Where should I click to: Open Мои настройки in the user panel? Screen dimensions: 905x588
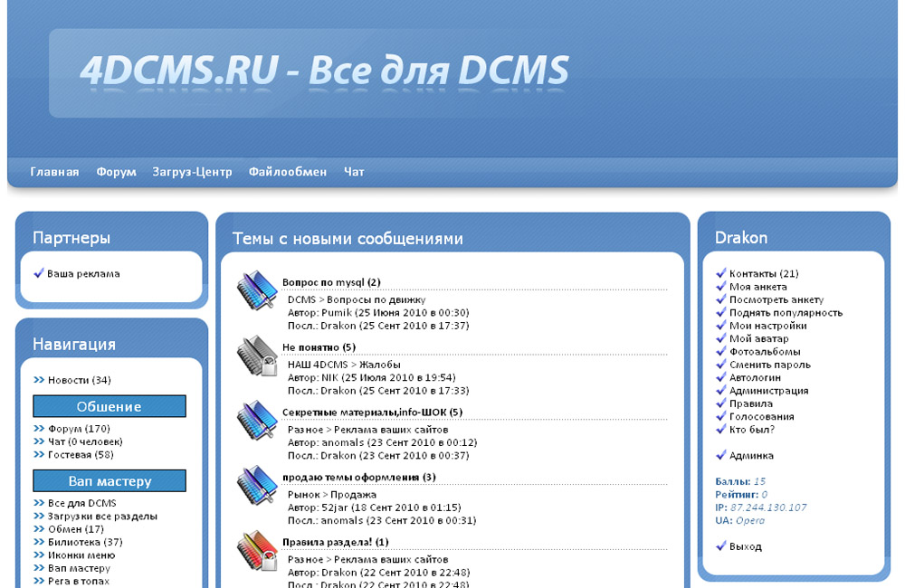click(x=767, y=326)
